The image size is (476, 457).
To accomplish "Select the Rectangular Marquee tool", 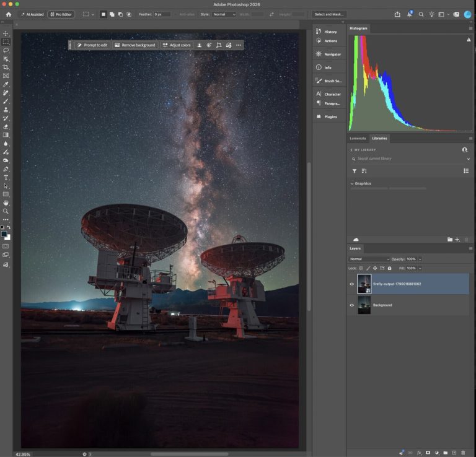I will click(6, 42).
